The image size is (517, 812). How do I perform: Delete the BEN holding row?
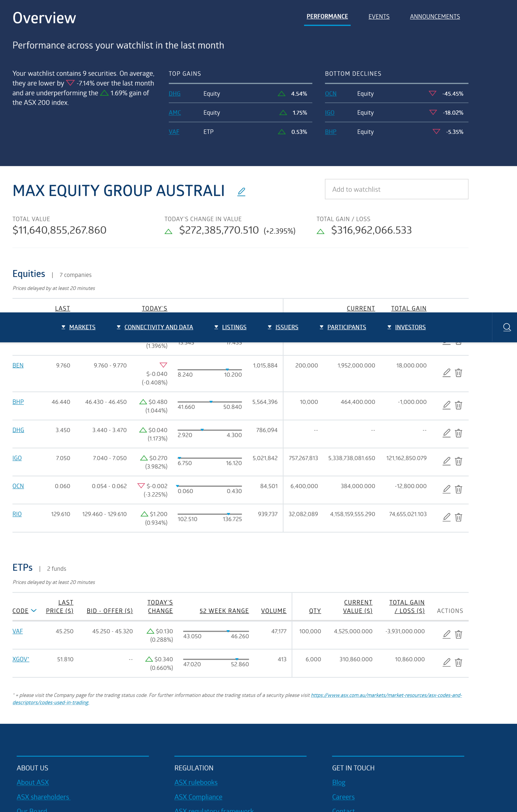click(458, 373)
